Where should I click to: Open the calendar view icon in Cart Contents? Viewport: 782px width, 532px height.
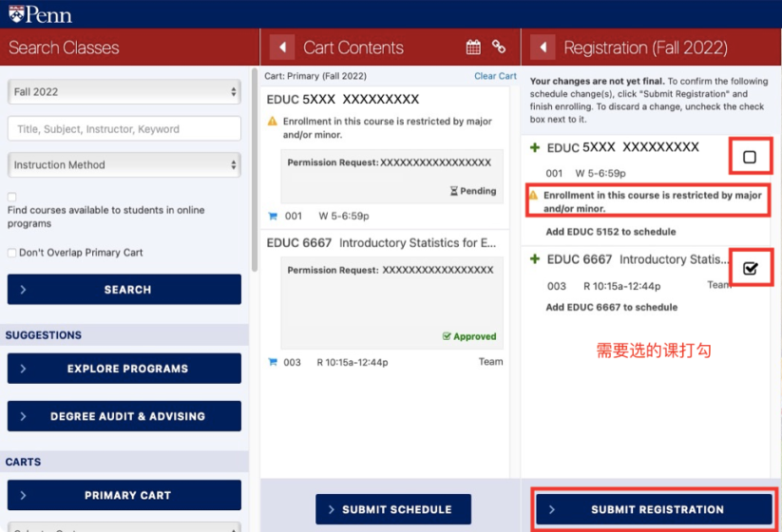pos(473,47)
